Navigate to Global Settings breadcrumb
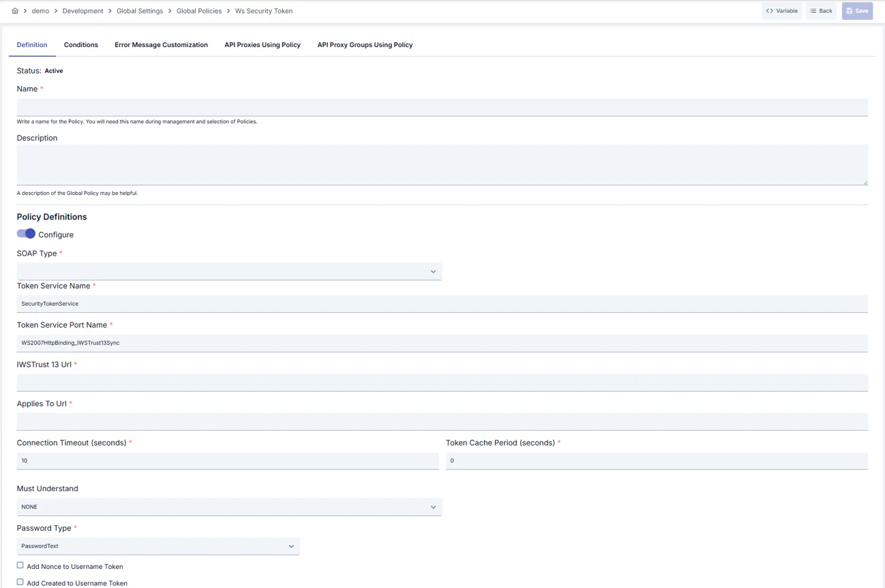Image resolution: width=885 pixels, height=588 pixels. coord(140,11)
